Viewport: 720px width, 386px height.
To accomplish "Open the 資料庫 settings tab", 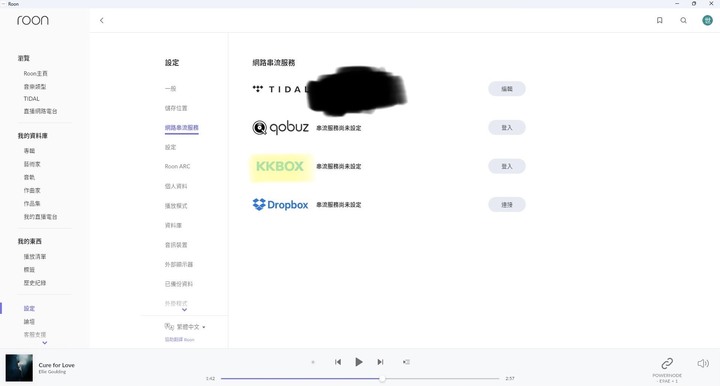I will point(173,225).
